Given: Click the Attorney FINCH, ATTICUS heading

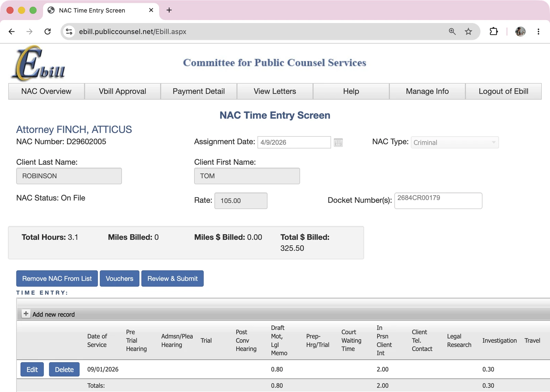Looking at the screenshot, I should point(74,129).
